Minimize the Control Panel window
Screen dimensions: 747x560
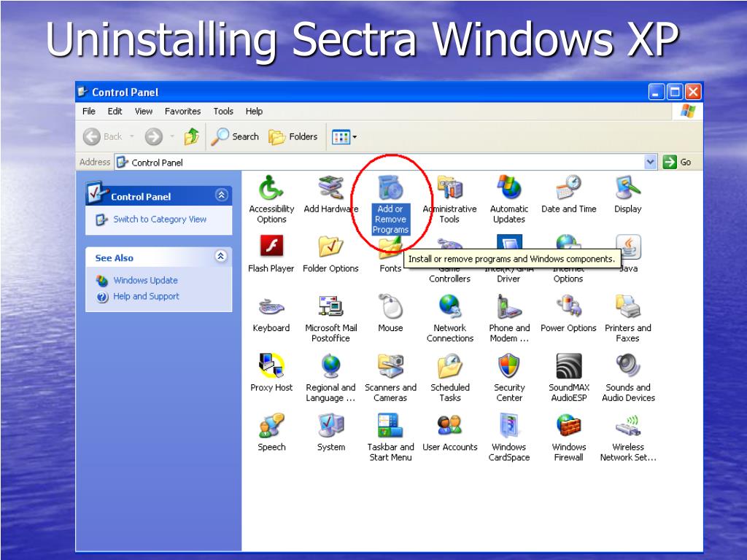[x=657, y=92]
